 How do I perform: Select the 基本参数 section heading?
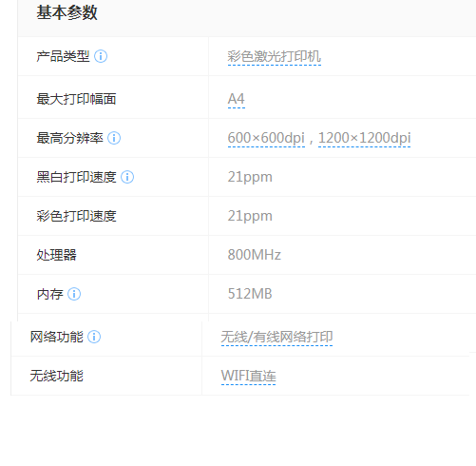point(67,13)
